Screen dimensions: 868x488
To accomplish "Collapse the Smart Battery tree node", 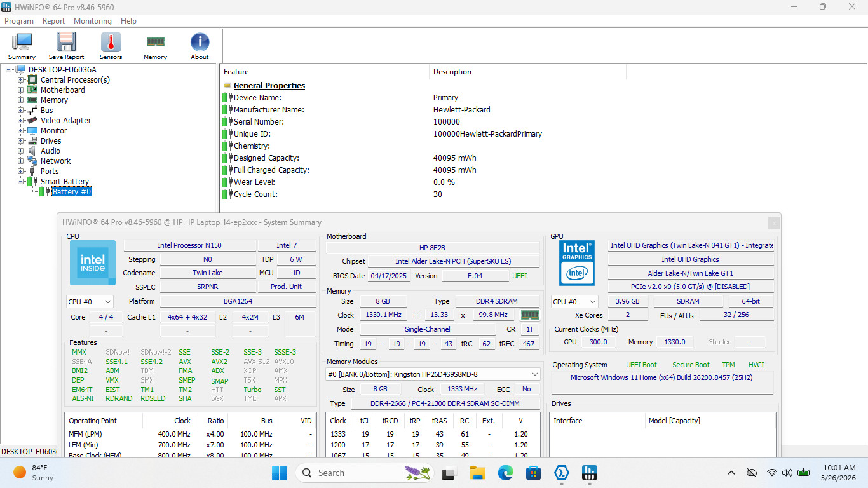I will pyautogui.click(x=21, y=181).
